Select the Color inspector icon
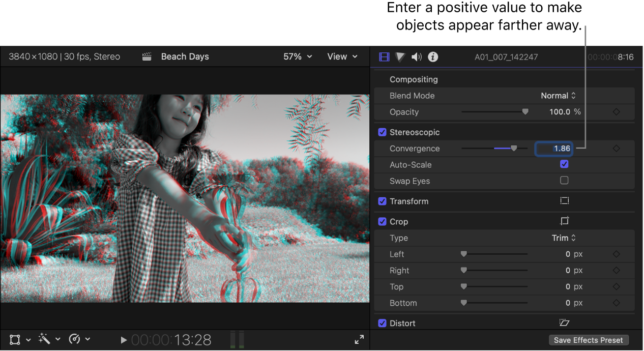The width and height of the screenshot is (644, 351). pos(400,57)
